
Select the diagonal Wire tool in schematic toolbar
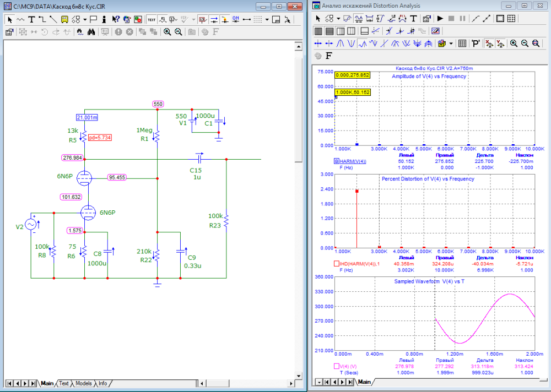pyautogui.click(x=53, y=19)
